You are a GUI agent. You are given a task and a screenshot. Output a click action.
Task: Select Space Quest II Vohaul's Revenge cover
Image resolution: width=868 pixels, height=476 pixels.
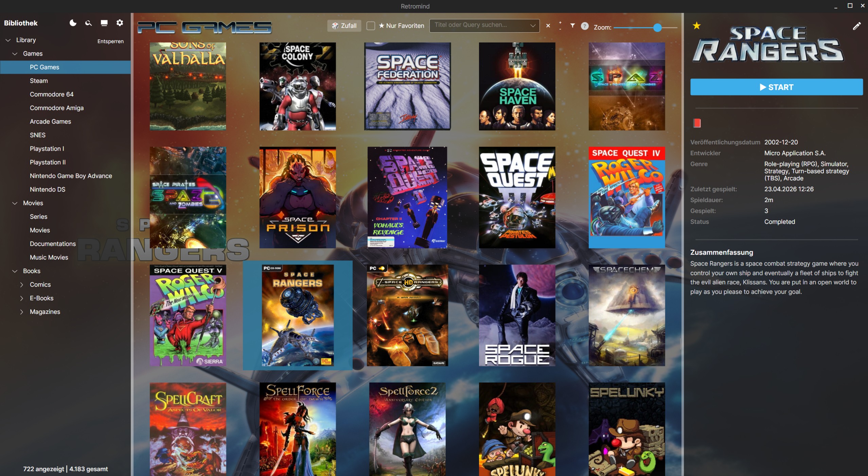point(407,197)
